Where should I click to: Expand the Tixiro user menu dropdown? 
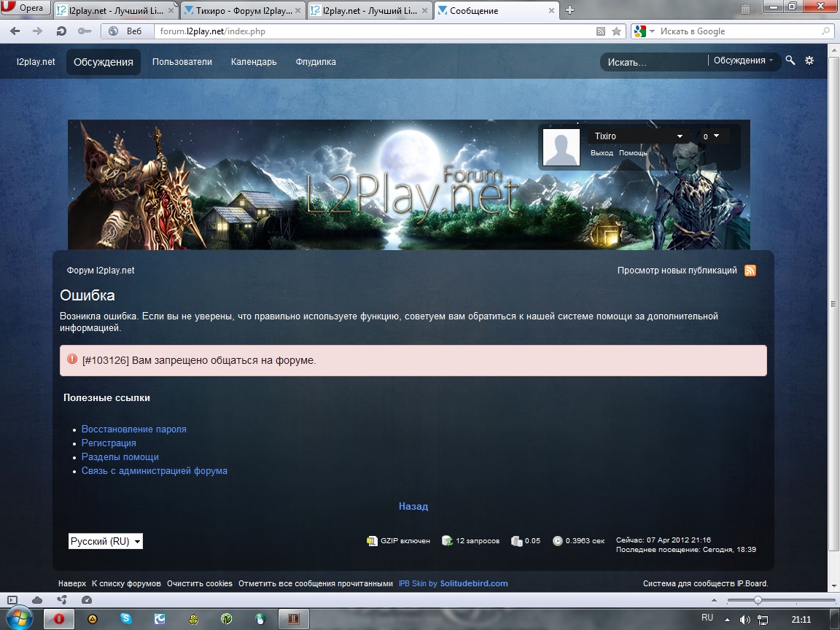(637, 136)
